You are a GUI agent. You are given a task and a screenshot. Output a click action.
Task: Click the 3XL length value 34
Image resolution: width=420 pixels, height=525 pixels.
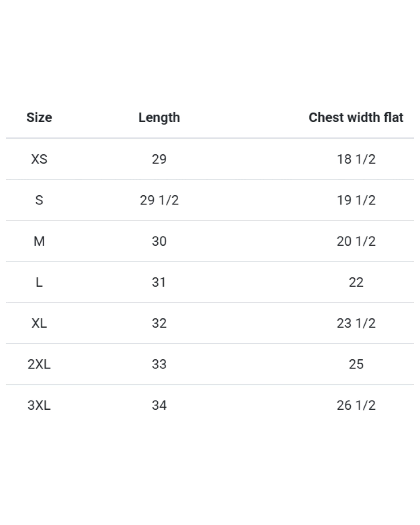(x=159, y=405)
